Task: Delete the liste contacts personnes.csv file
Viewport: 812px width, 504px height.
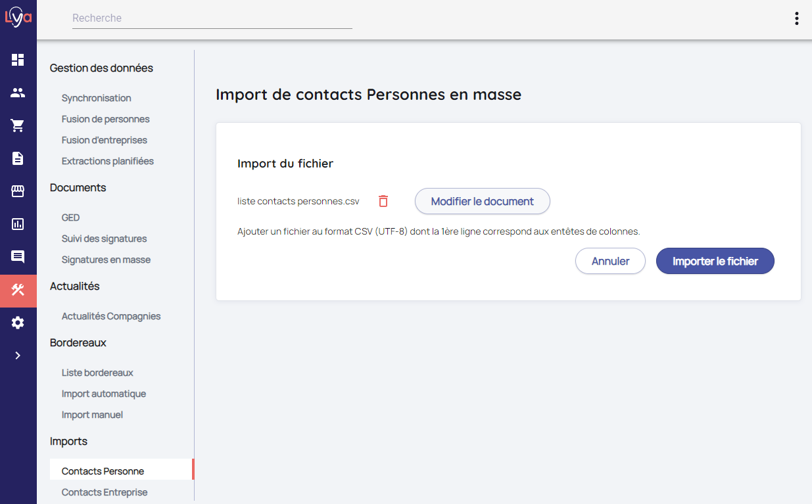Action: click(x=383, y=201)
